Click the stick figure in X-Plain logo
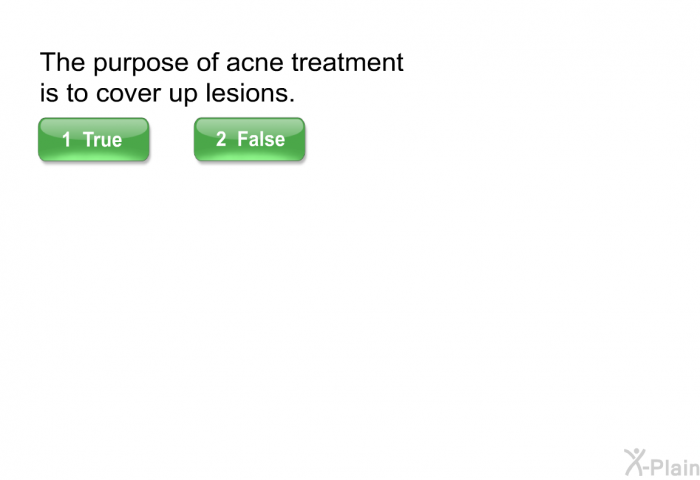Viewport: 700px width, 480px height. coord(635,462)
